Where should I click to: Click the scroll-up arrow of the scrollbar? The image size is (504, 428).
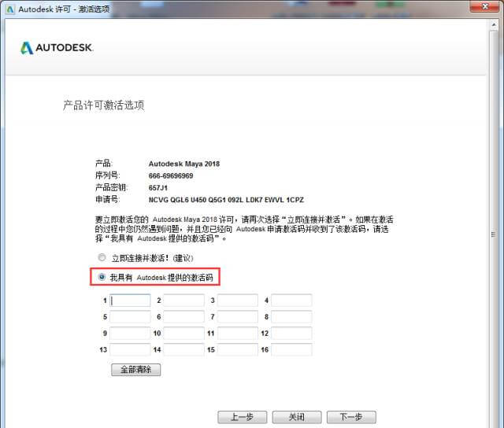494,24
